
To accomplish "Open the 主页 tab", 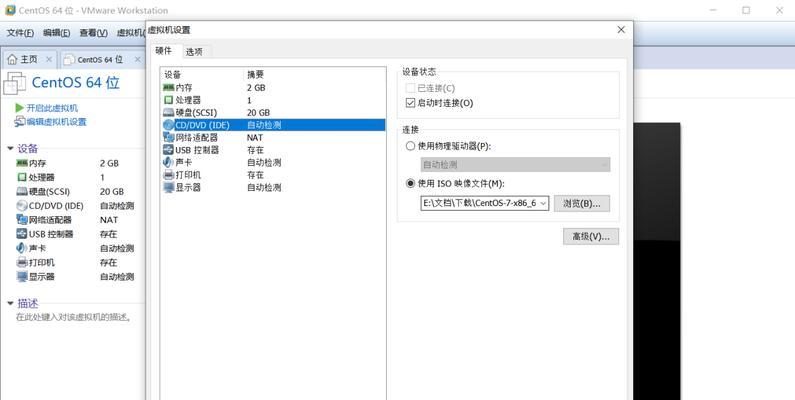I will click(x=29, y=59).
